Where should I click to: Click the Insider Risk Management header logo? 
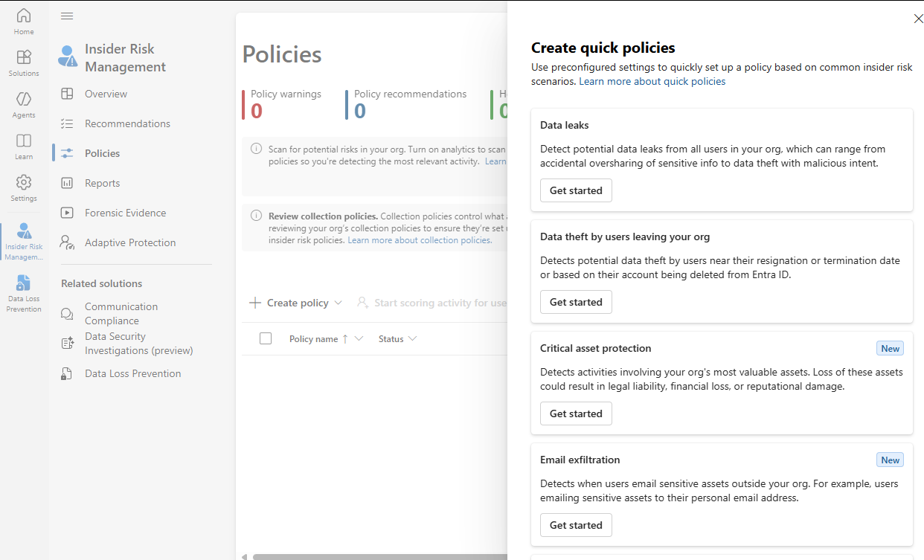[68, 57]
